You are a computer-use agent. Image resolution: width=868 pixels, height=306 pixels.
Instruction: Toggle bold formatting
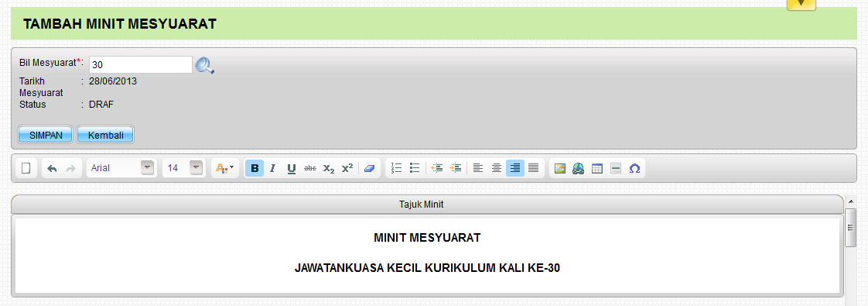255,168
